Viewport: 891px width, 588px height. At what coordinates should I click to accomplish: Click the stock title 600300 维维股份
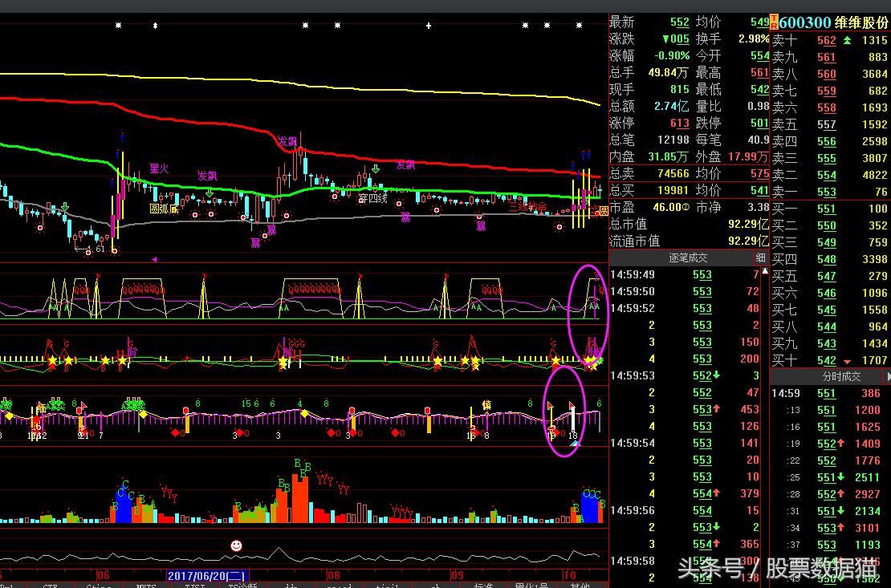tap(833, 22)
